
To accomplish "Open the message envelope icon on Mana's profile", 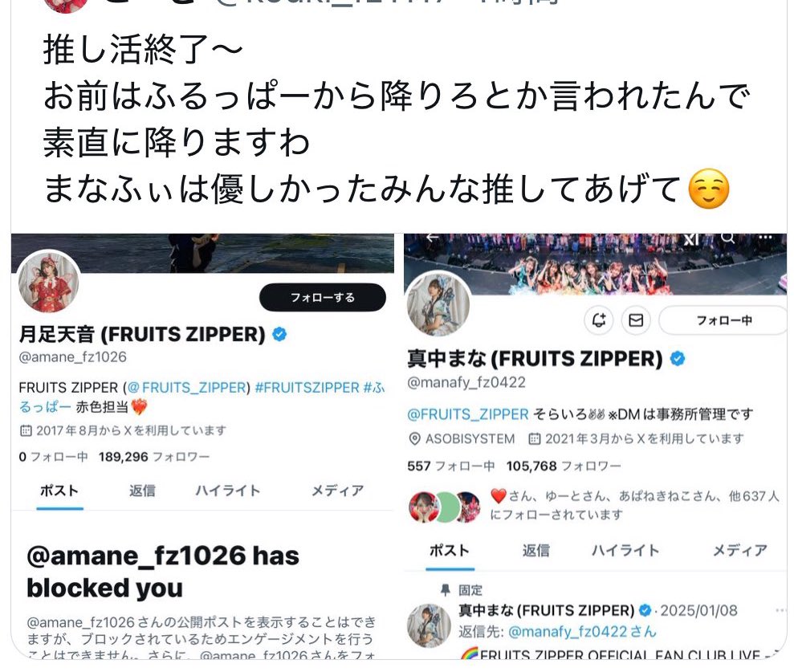I will (x=636, y=320).
